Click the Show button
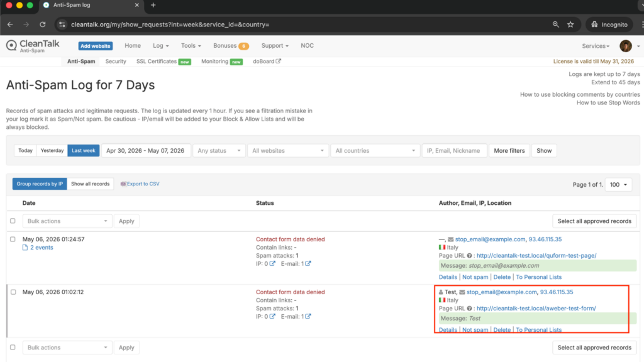This screenshot has width=644, height=362. click(x=544, y=151)
